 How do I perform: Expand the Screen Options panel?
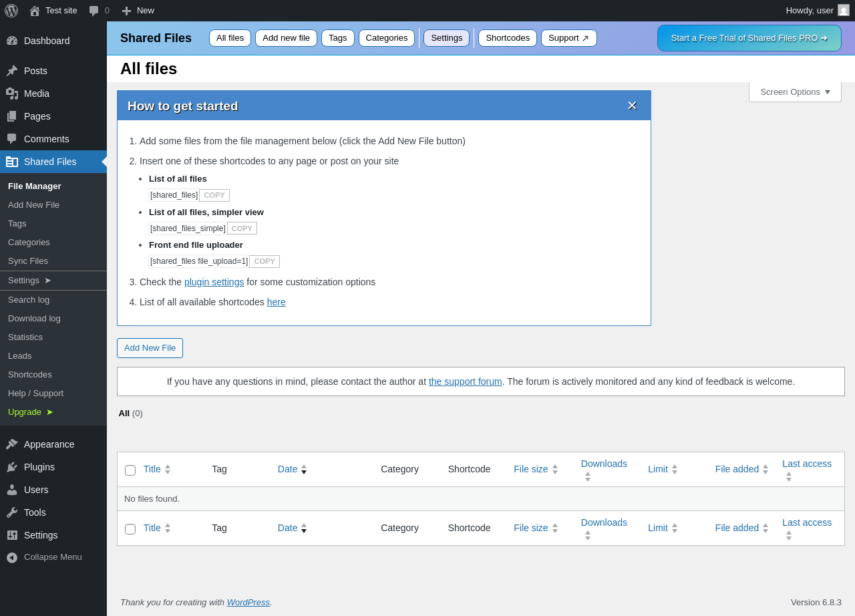(795, 92)
